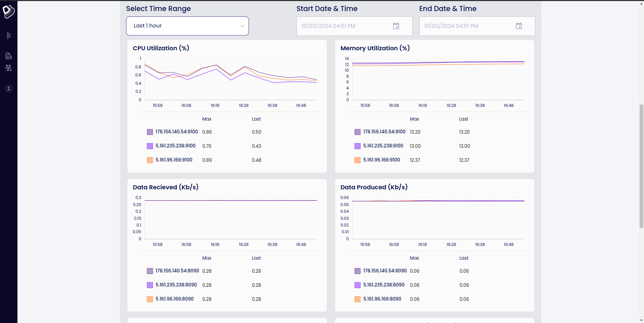Click the Start Date & Time input field
This screenshot has height=323, width=644.
[355, 26]
